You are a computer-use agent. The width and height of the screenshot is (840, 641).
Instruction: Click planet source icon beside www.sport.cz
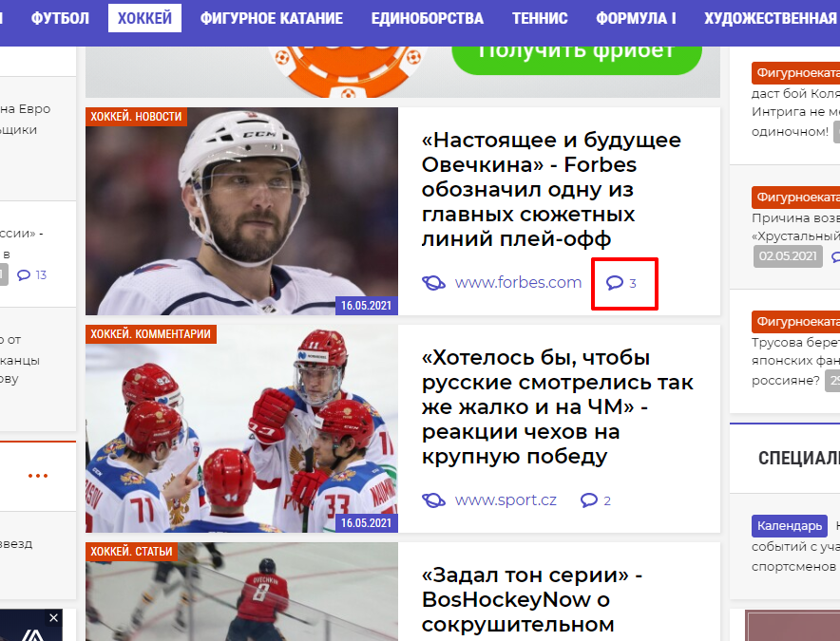click(x=433, y=500)
